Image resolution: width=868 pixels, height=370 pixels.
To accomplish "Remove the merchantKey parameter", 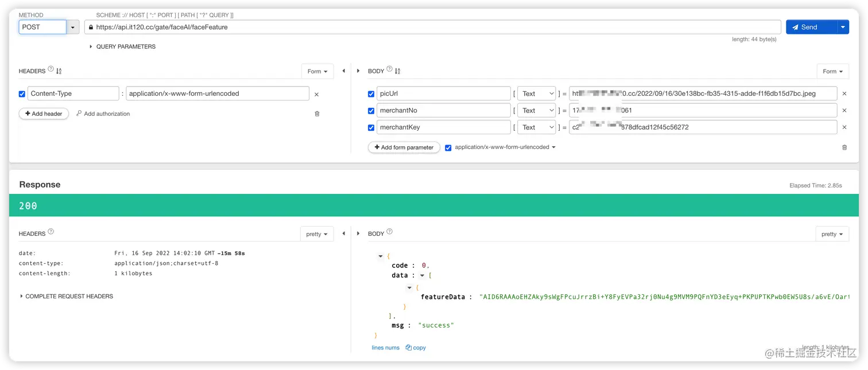I will [x=844, y=128].
